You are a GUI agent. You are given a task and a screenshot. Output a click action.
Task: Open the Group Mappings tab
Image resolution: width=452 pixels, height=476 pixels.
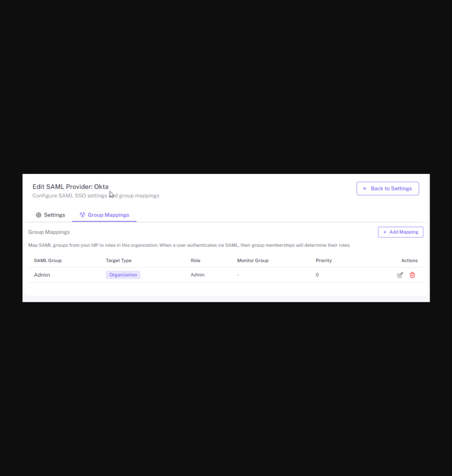(x=108, y=215)
